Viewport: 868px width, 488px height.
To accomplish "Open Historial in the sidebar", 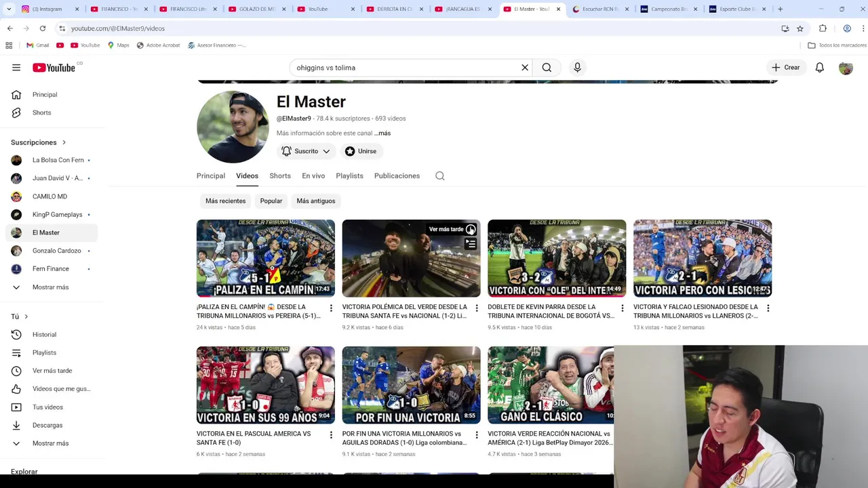I will click(52, 335).
